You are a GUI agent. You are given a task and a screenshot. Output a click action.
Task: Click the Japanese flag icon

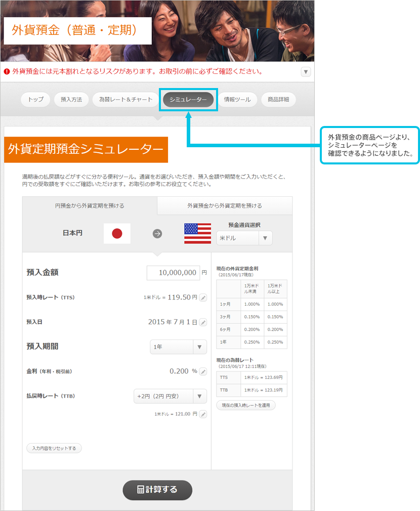coord(117,234)
